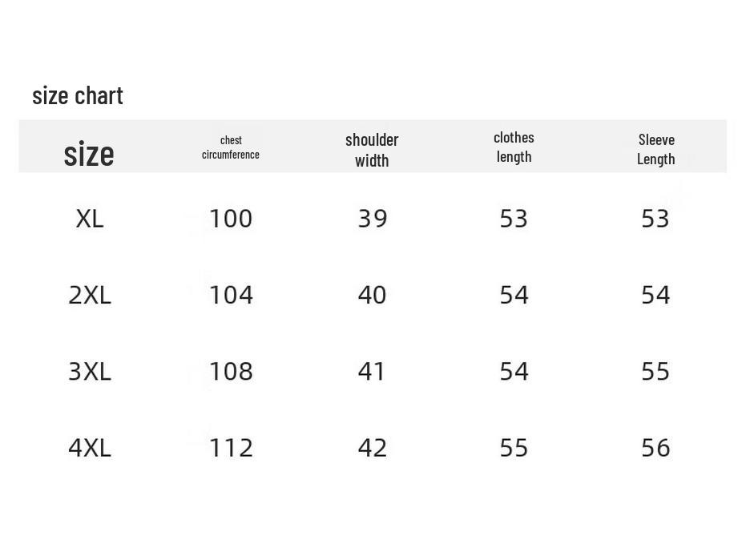Viewport: 746px width, 560px height.
Task: Select the XL size row label
Action: (90, 219)
